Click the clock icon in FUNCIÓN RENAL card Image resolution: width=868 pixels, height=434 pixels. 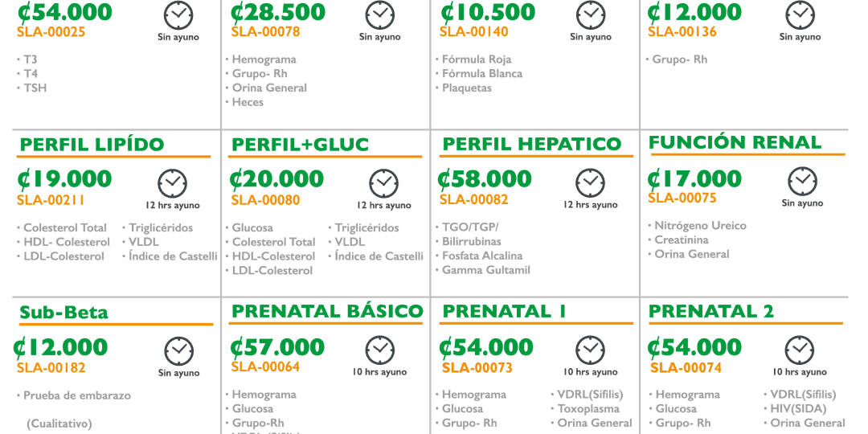[x=801, y=182]
